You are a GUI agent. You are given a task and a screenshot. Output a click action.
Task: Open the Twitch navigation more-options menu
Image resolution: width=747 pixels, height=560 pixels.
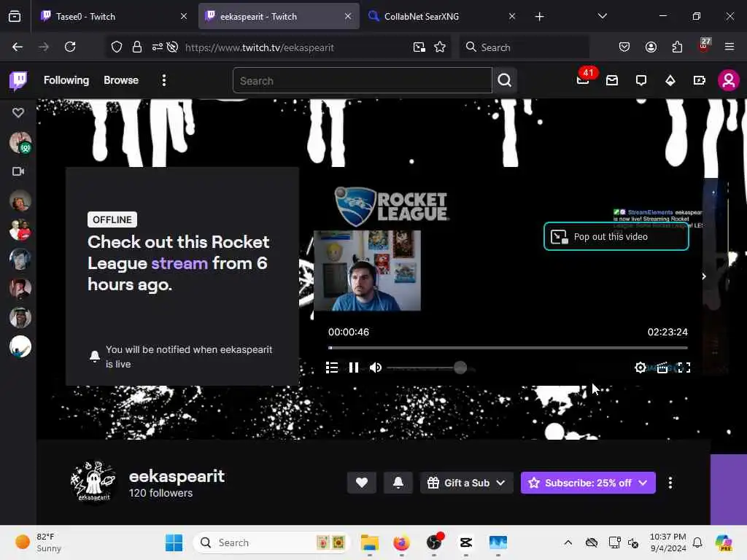164,80
